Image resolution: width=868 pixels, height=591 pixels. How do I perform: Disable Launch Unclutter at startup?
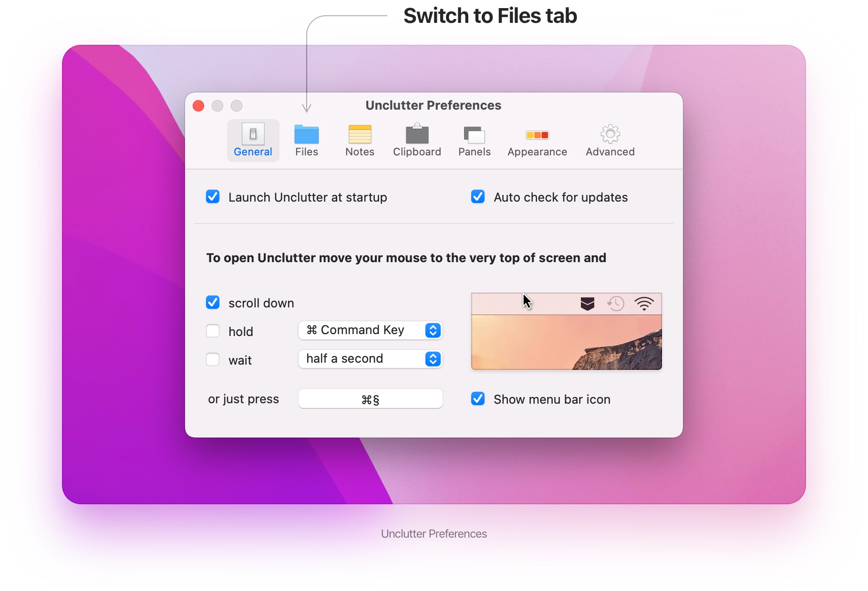coord(213,196)
